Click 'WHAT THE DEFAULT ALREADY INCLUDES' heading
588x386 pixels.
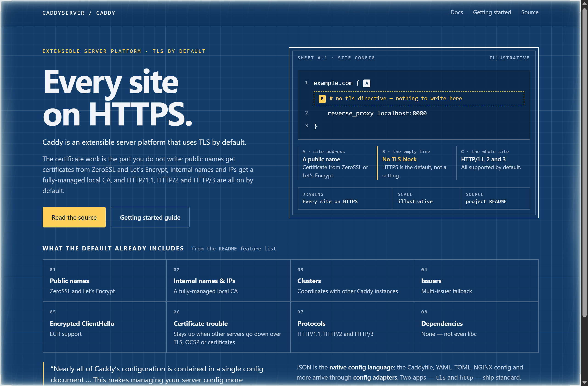tap(113, 248)
